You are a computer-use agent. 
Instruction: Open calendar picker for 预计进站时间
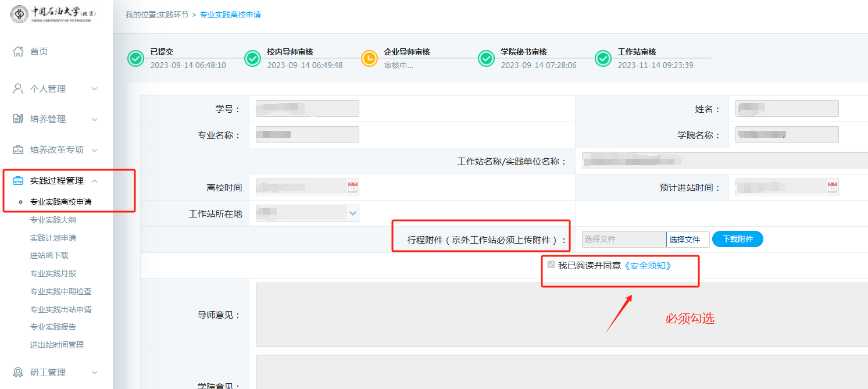(x=832, y=187)
